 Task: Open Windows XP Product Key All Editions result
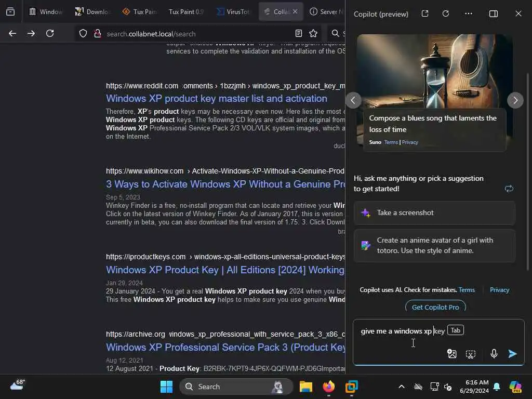[x=225, y=270]
